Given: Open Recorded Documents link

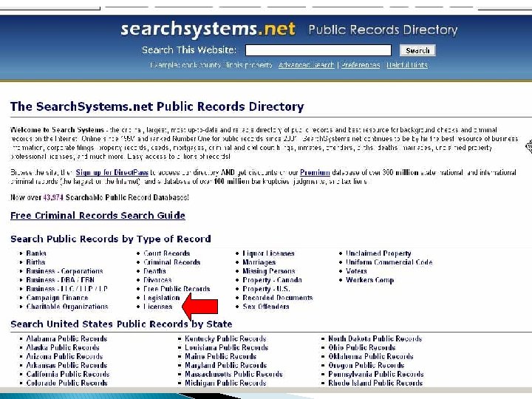Looking at the screenshot, I should 278,298.
